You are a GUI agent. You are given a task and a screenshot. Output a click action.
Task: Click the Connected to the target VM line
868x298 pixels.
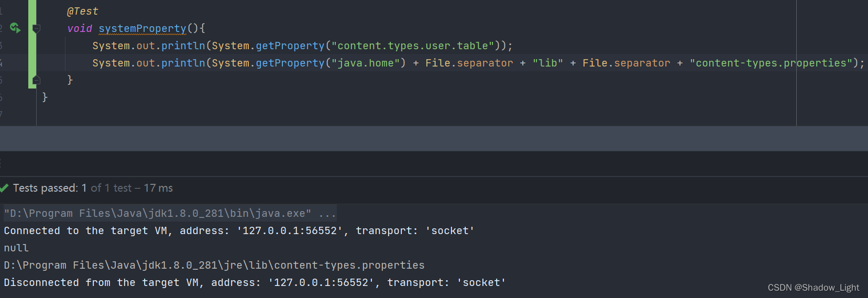[239, 230]
